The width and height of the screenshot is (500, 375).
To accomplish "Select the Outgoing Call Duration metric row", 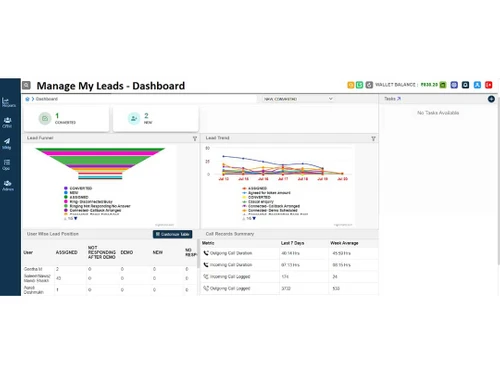I will click(289, 253).
